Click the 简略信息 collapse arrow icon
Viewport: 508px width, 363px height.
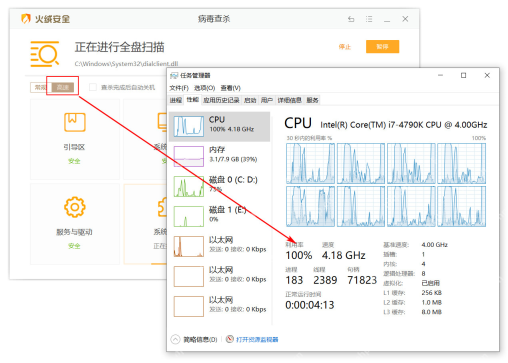click(175, 339)
